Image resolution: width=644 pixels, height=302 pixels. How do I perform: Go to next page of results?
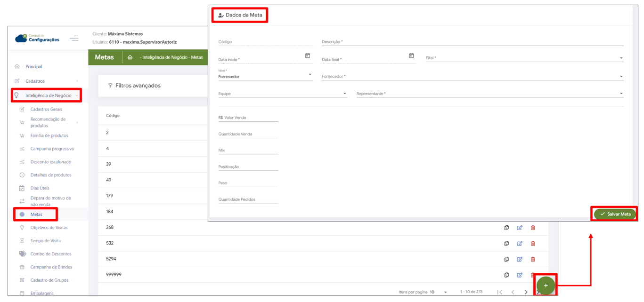(526, 292)
